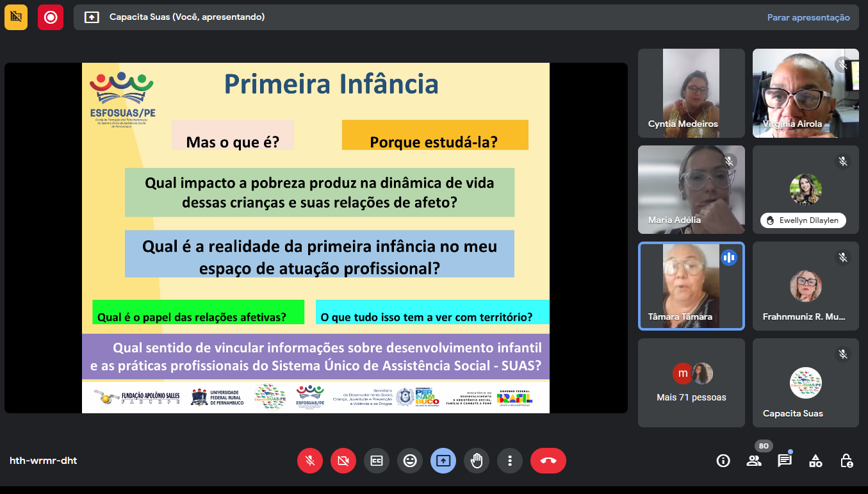
Task: Raise hand using the hand icon
Action: coord(477,460)
